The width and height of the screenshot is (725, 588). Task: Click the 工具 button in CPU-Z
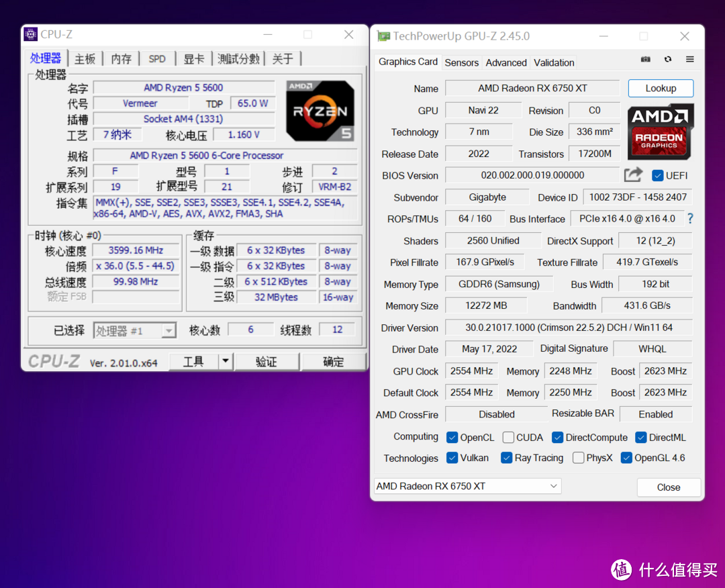pos(194,361)
